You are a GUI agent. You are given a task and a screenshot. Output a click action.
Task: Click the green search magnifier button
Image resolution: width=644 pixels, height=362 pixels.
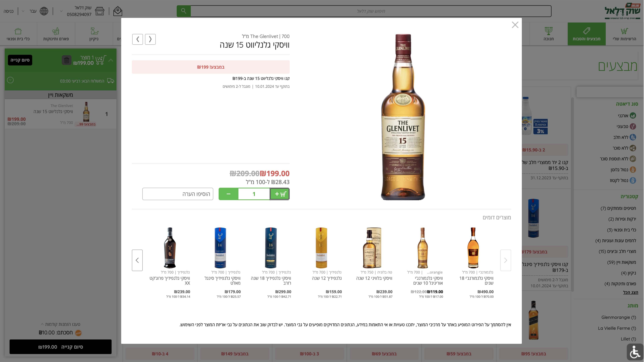tap(183, 11)
